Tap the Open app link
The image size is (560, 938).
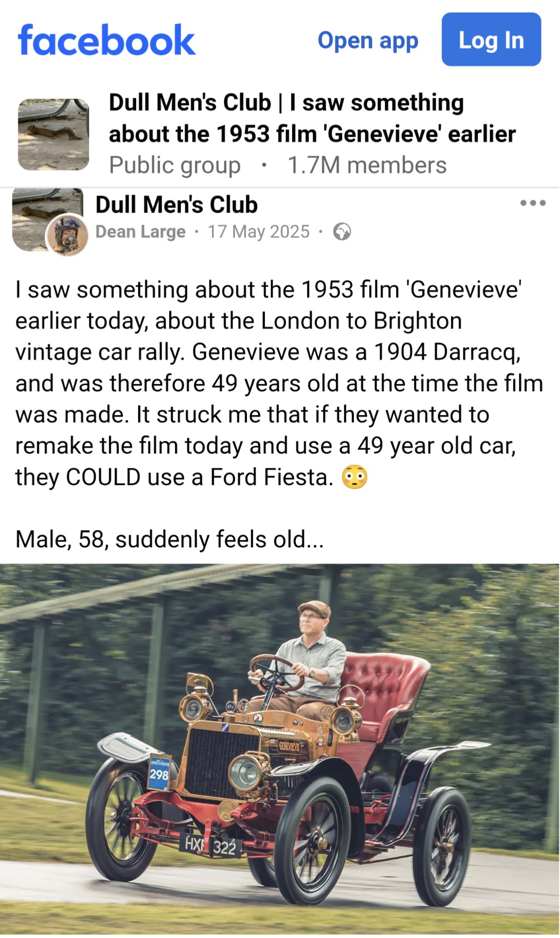(x=367, y=40)
